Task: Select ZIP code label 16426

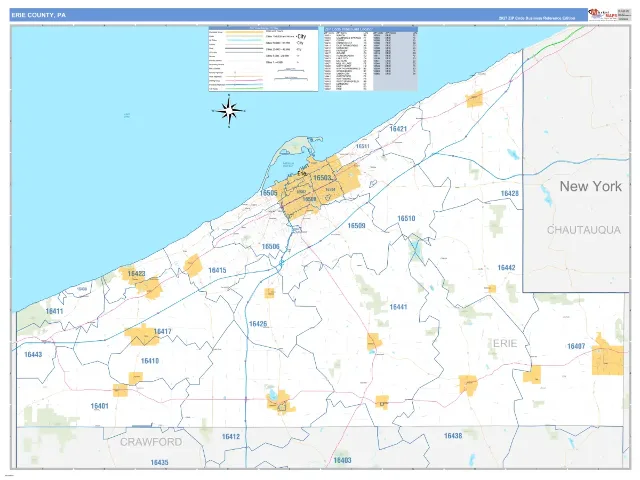Action: [x=258, y=324]
